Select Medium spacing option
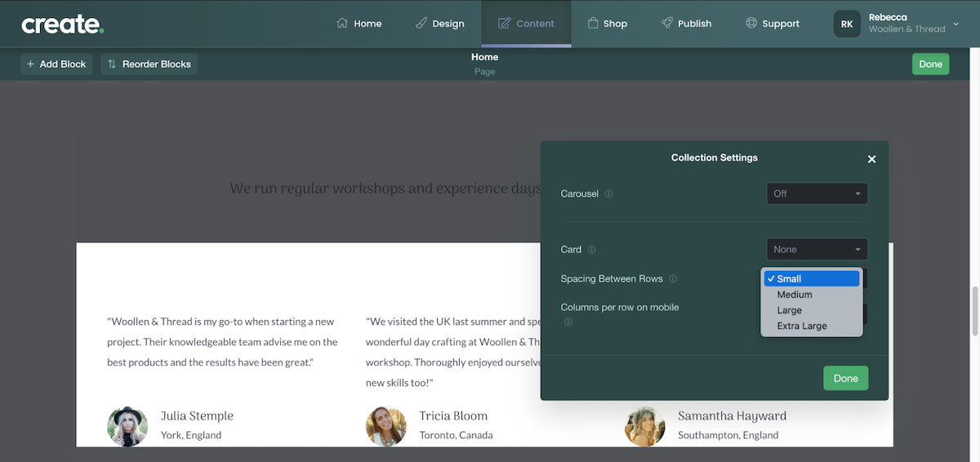This screenshot has width=980, height=462. [795, 295]
